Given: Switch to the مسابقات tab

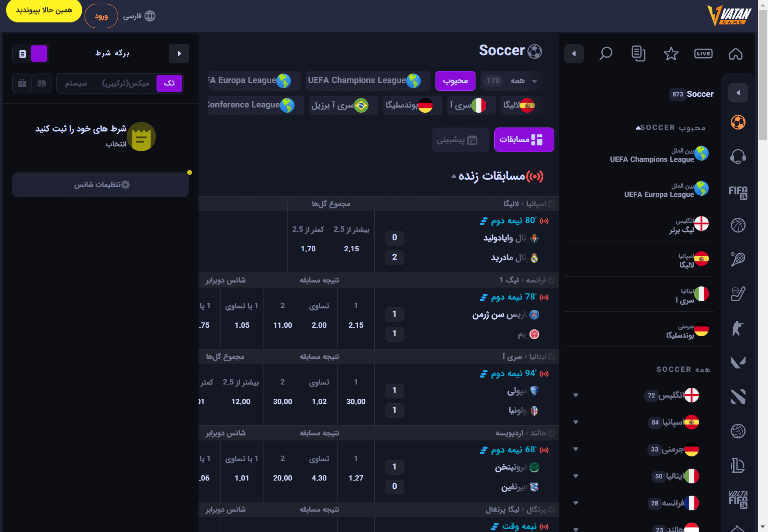Looking at the screenshot, I should 524,140.
